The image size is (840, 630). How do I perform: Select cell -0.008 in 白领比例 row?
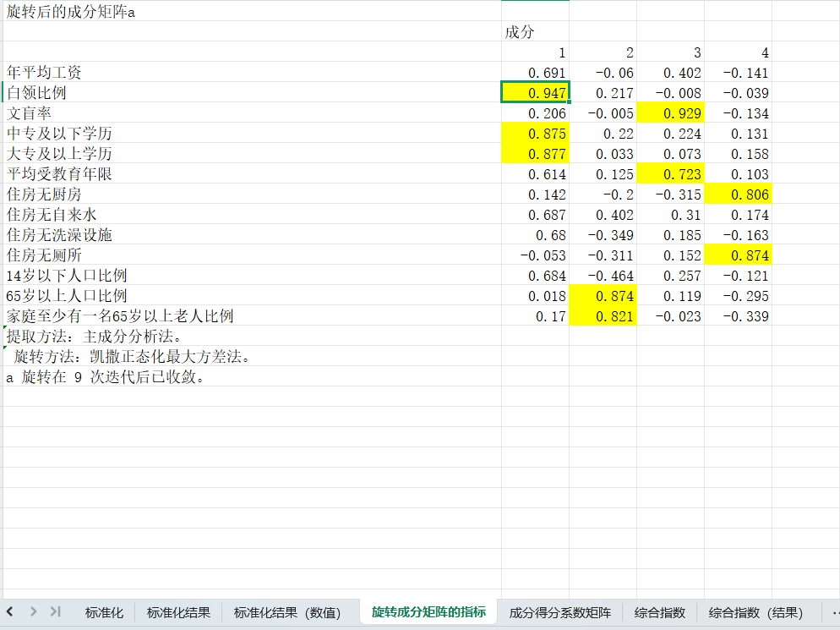(x=670, y=93)
